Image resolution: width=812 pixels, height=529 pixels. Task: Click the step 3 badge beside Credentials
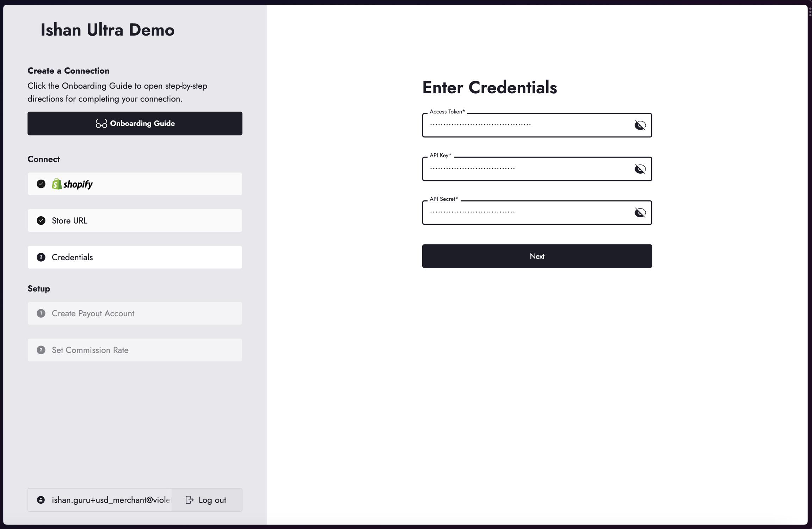[x=41, y=257]
